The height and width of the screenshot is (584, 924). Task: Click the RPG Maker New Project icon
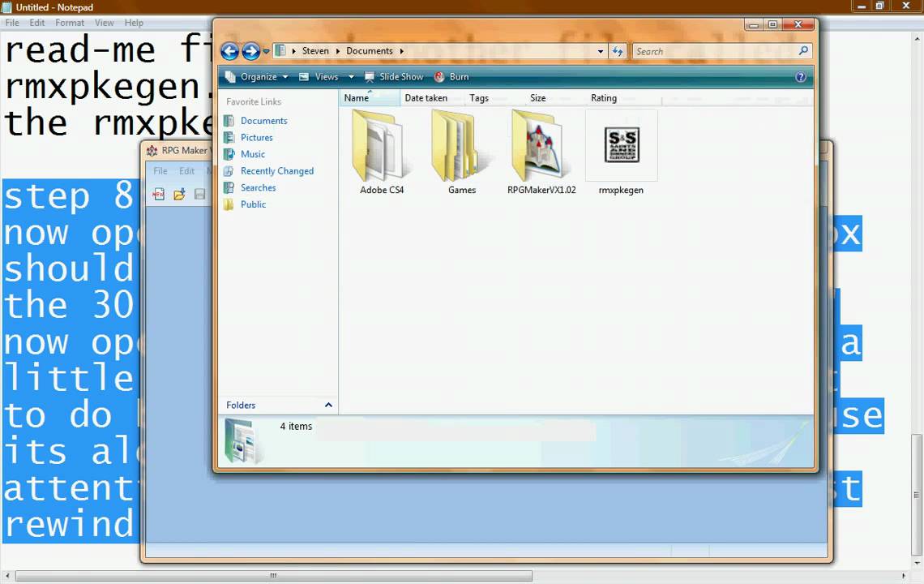159,194
